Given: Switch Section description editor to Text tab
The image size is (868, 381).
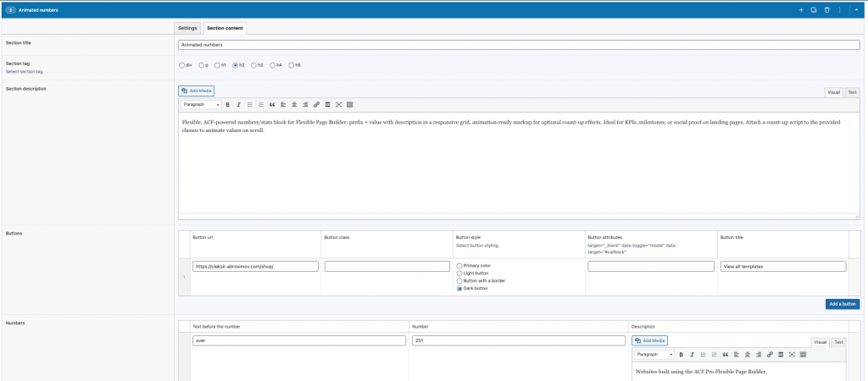Looking at the screenshot, I should pyautogui.click(x=852, y=92).
